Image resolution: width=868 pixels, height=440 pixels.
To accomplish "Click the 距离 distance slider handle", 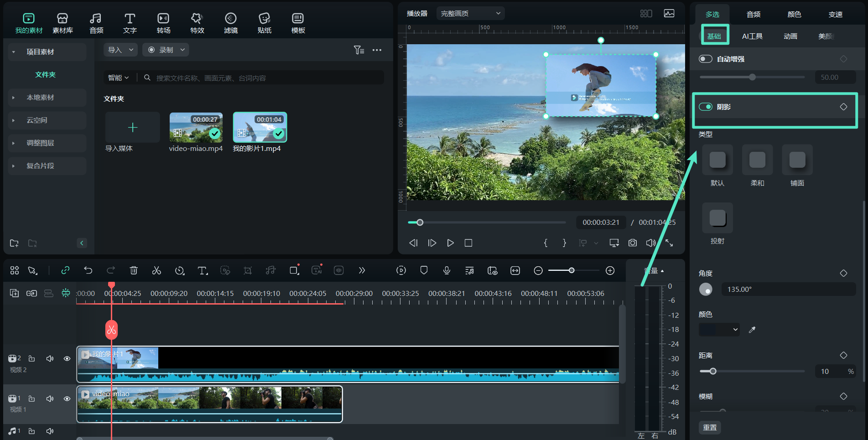I will click(x=713, y=371).
